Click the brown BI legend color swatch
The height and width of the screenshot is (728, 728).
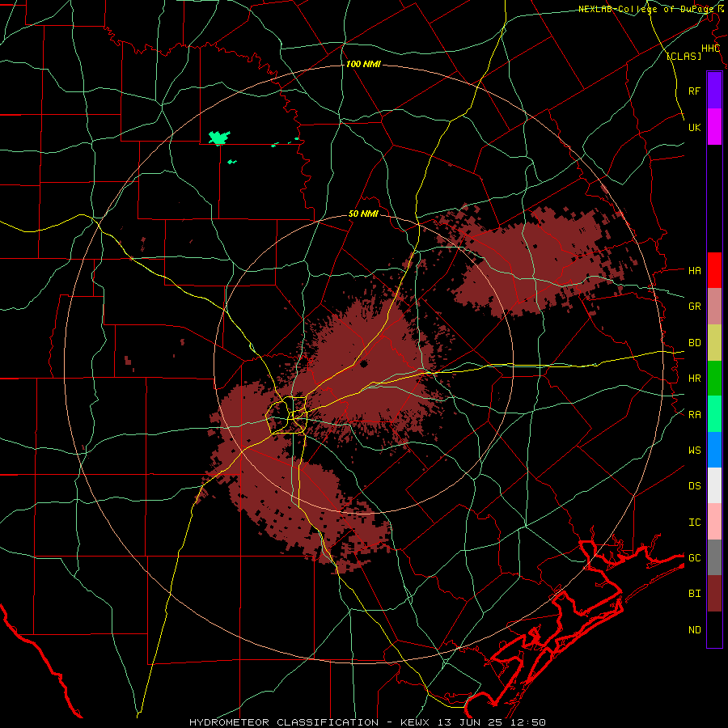(x=714, y=594)
